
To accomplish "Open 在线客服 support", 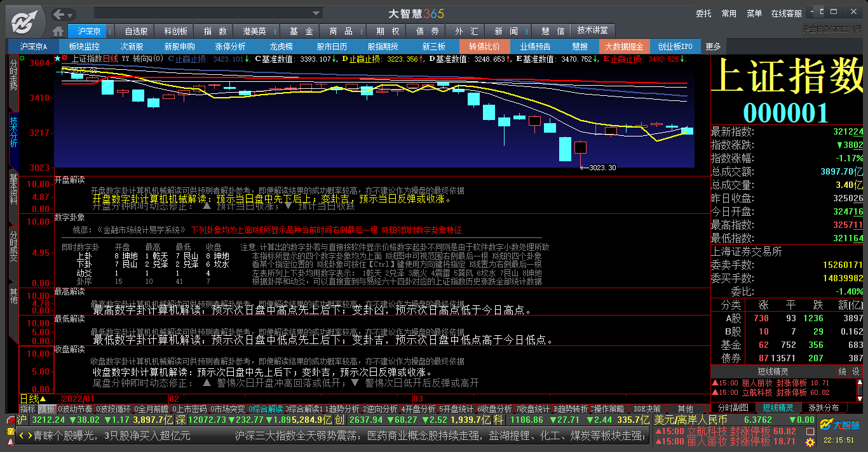I will click(787, 13).
